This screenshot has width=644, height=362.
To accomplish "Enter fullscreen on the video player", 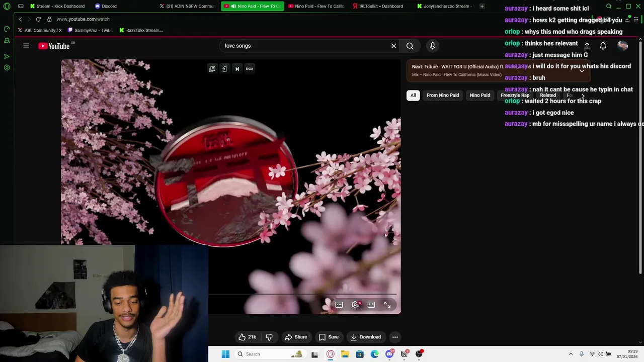I will [387, 305].
